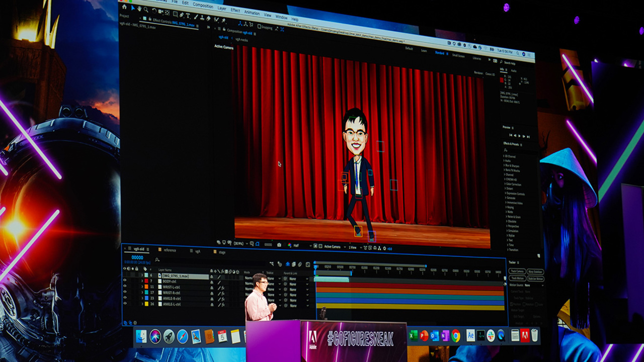The width and height of the screenshot is (644, 362).
Task: Select the Brush tool
Action: (196, 17)
